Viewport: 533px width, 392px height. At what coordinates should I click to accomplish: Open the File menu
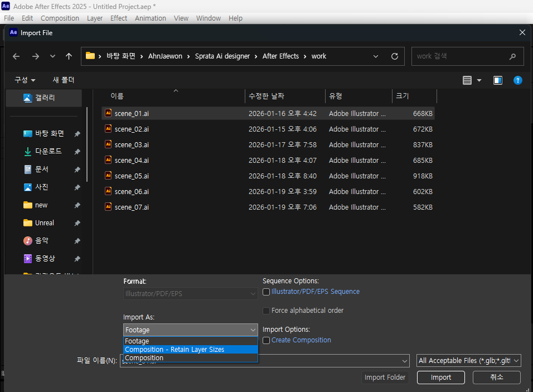(9, 18)
